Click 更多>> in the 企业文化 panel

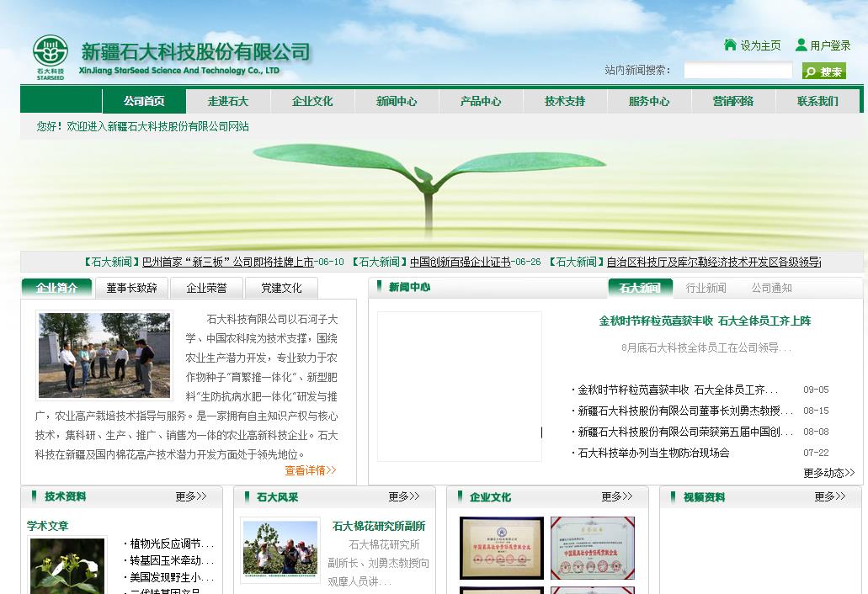pos(617,496)
